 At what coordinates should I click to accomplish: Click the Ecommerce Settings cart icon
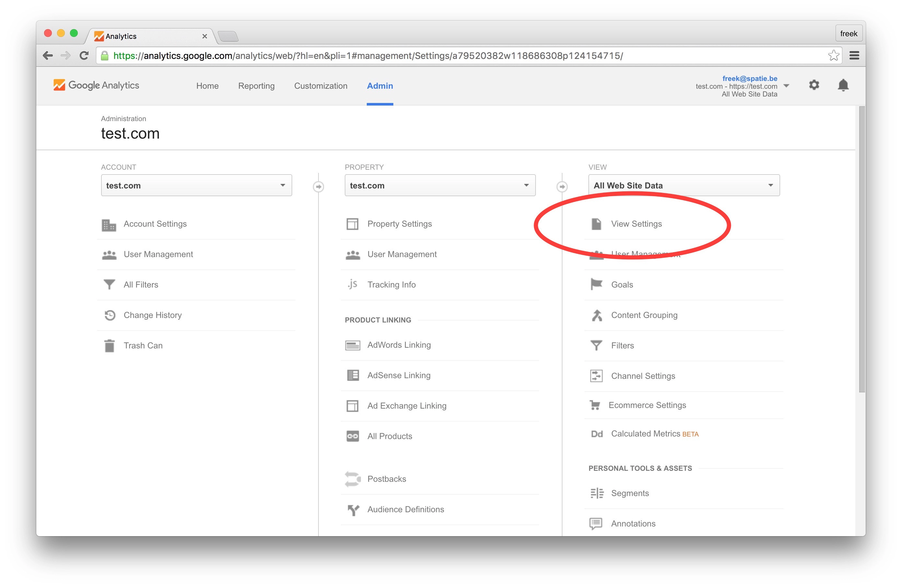[595, 405]
